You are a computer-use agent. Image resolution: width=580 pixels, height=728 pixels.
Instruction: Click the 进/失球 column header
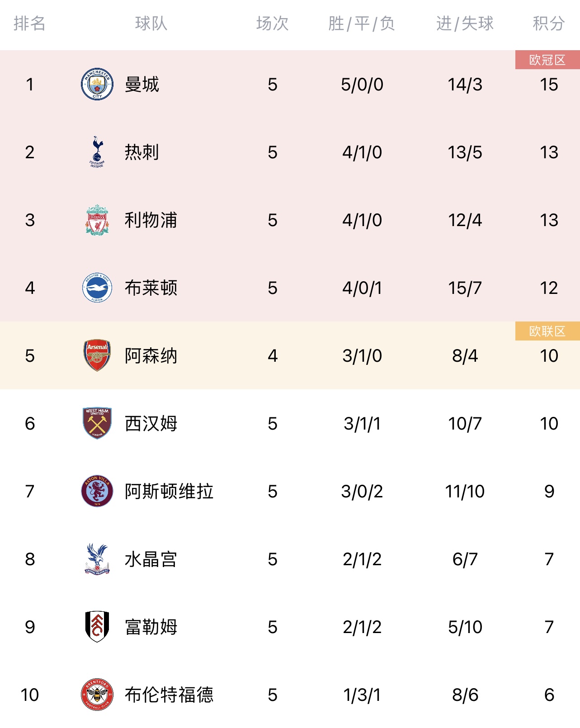point(465,24)
